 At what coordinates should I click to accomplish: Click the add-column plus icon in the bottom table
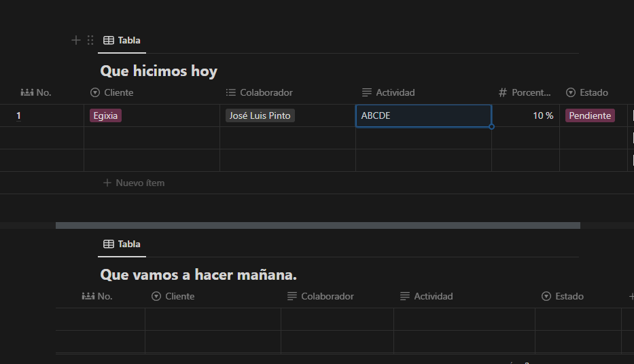click(631, 296)
